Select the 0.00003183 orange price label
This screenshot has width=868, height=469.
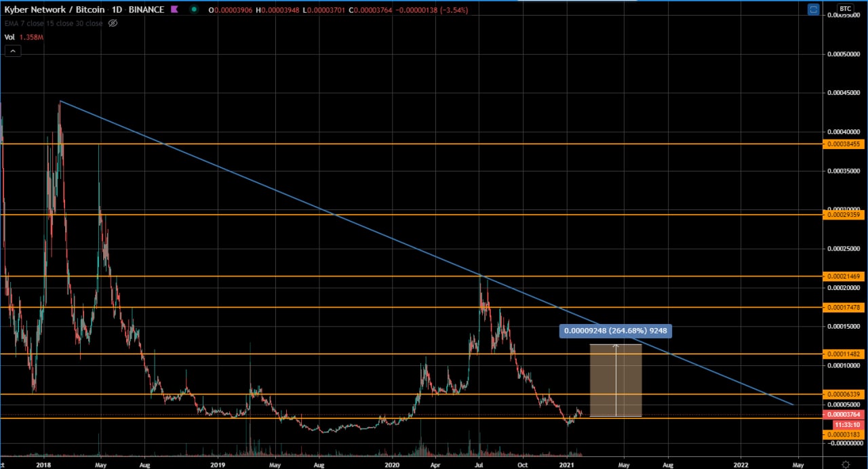845,434
